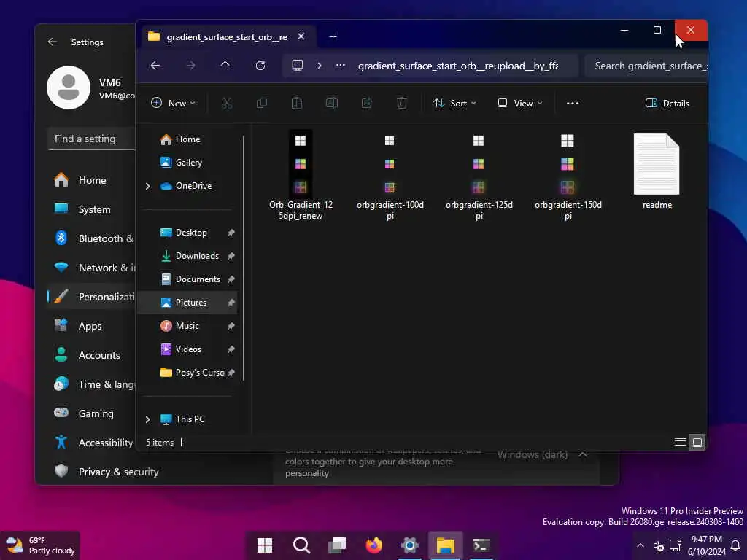The image size is (747, 560).
Task: Open the pinned Pictures folder
Action: tap(187, 303)
